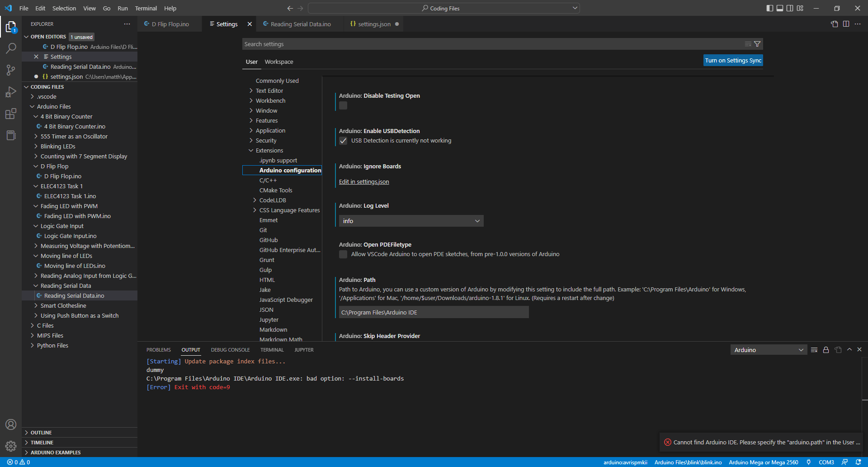Click Edit in settings.json link
Screen dimensions: 868x467
click(364, 181)
